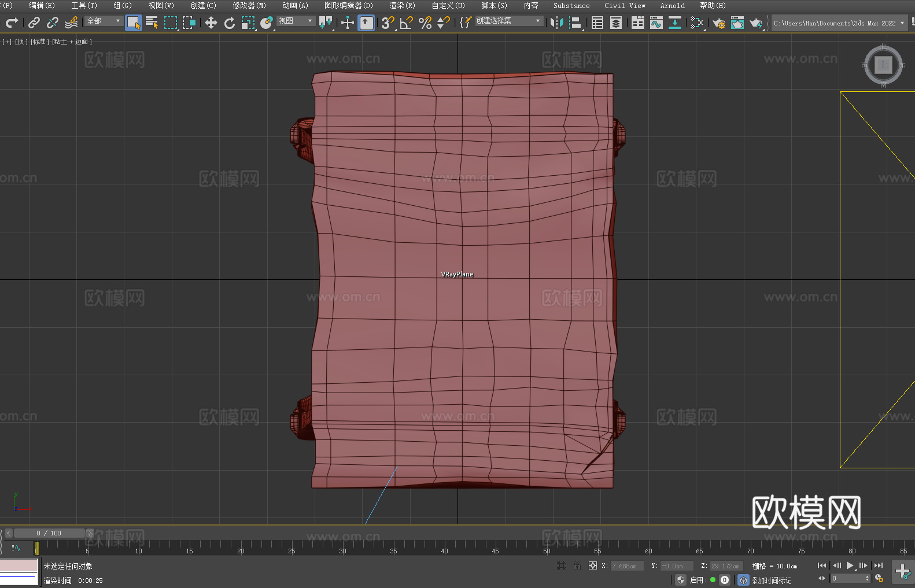Toggle Angle Snap button
This screenshot has height=588, width=915.
click(x=407, y=23)
